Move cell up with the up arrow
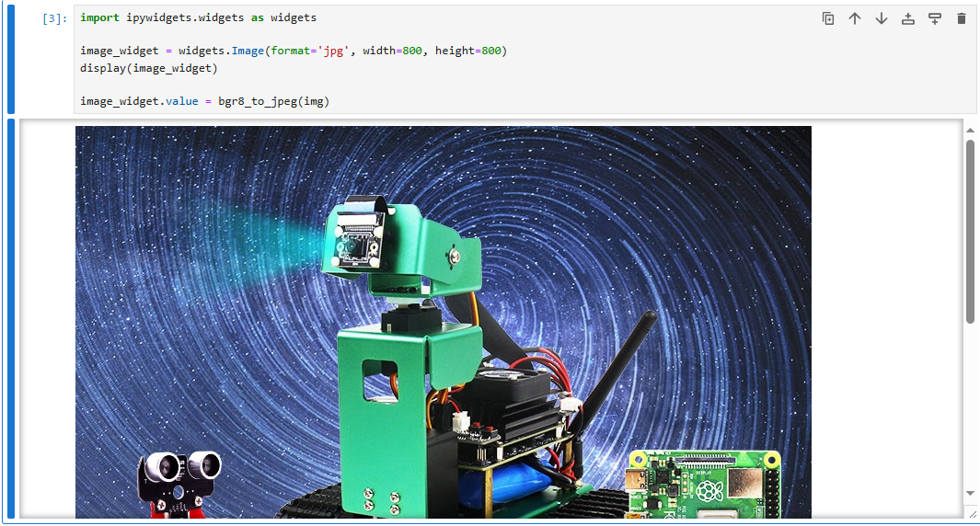The image size is (980, 526). 854,18
